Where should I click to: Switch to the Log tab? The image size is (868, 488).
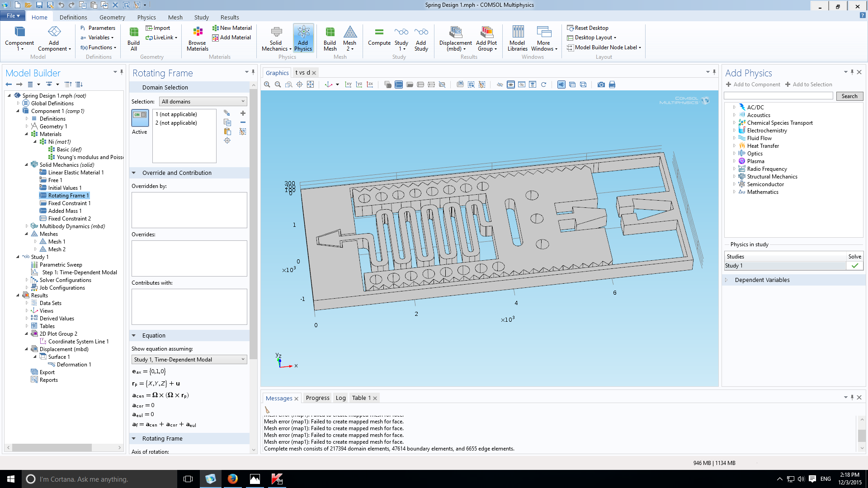click(340, 398)
